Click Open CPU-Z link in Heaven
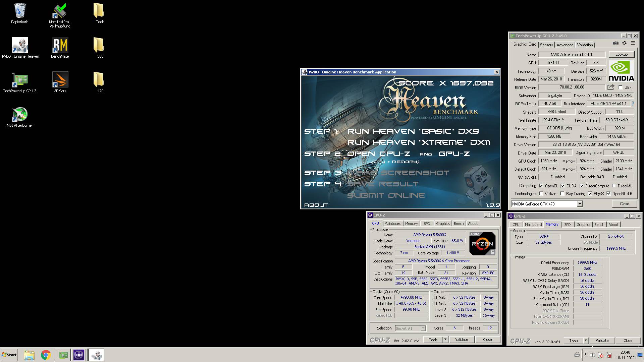Screen dimensions: 644x362 [x=378, y=154]
